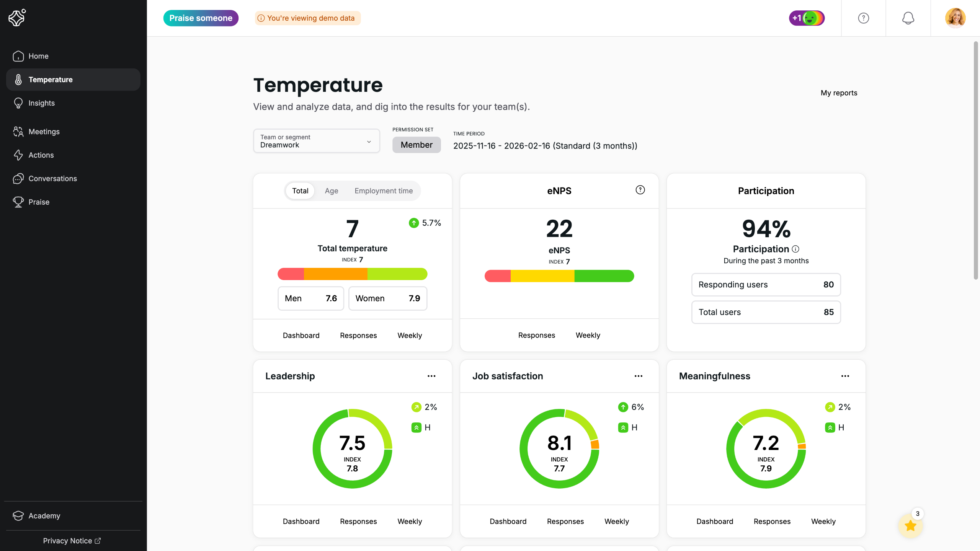Click the Participation info icon
This screenshot has height=551, width=980.
(795, 249)
